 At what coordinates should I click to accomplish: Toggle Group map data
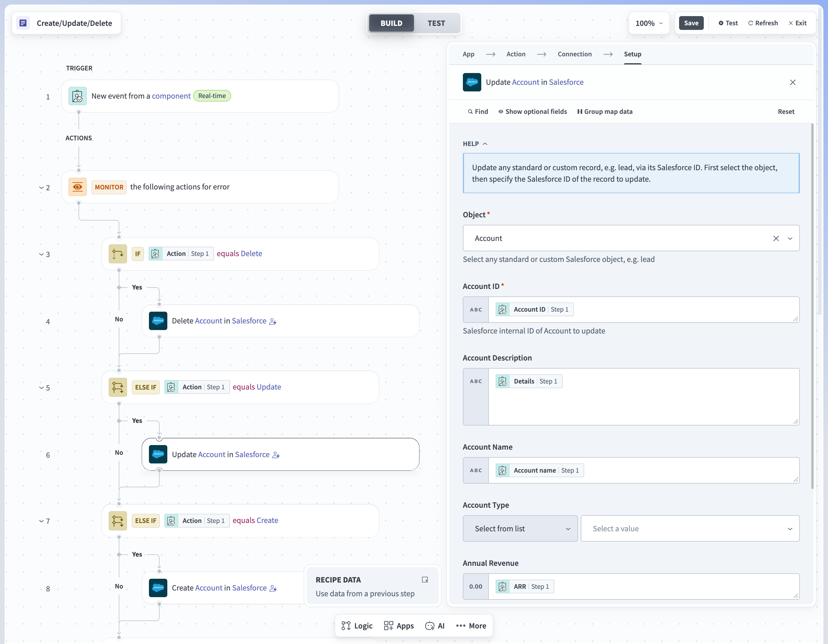[605, 112]
